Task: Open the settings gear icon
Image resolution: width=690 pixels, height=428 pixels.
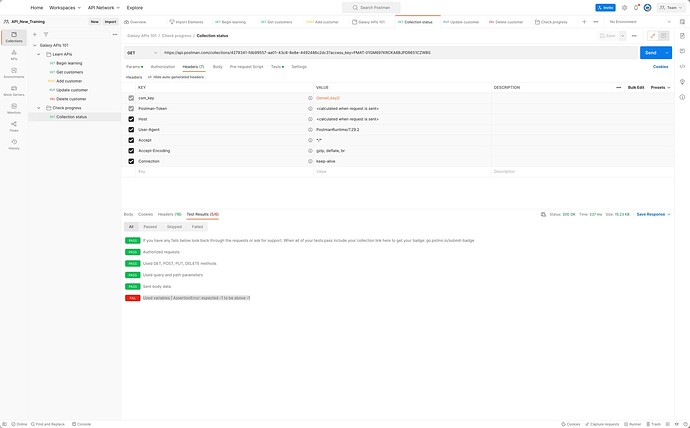Action: pos(624,7)
